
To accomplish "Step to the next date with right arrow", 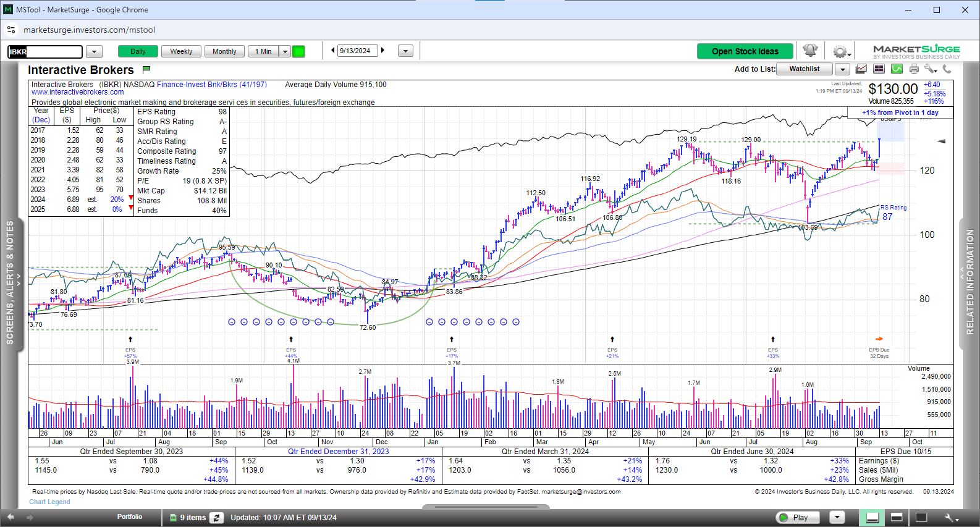I will tap(382, 51).
